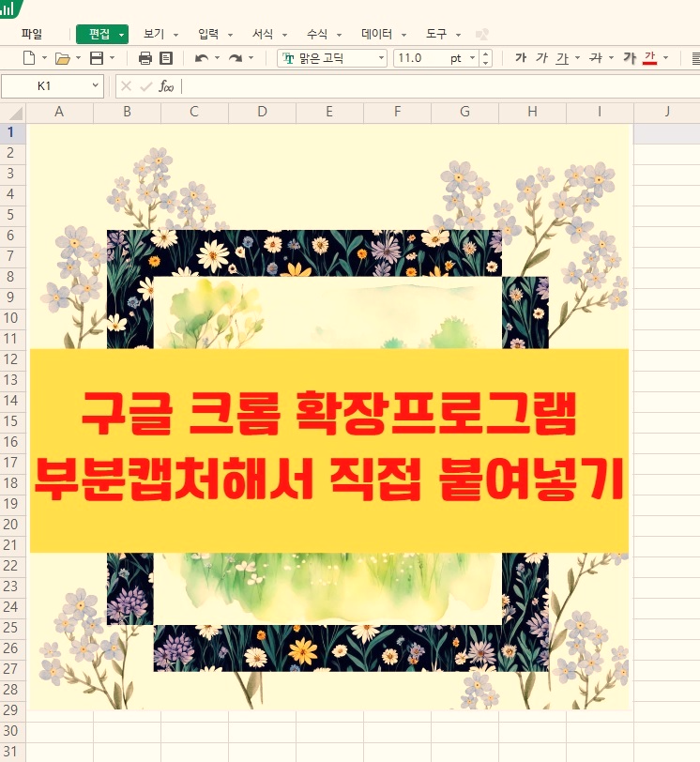The width and height of the screenshot is (700, 762).
Task: Increase font size with stepper up
Action: pyautogui.click(x=486, y=53)
